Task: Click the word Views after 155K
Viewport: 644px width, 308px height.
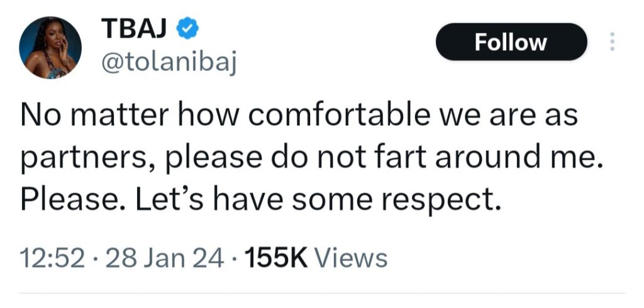Action: [x=350, y=257]
